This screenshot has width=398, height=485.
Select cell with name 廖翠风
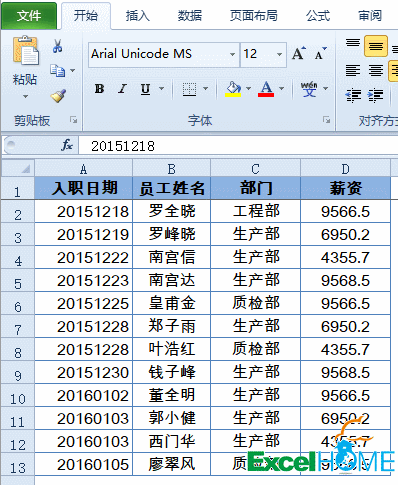click(172, 464)
